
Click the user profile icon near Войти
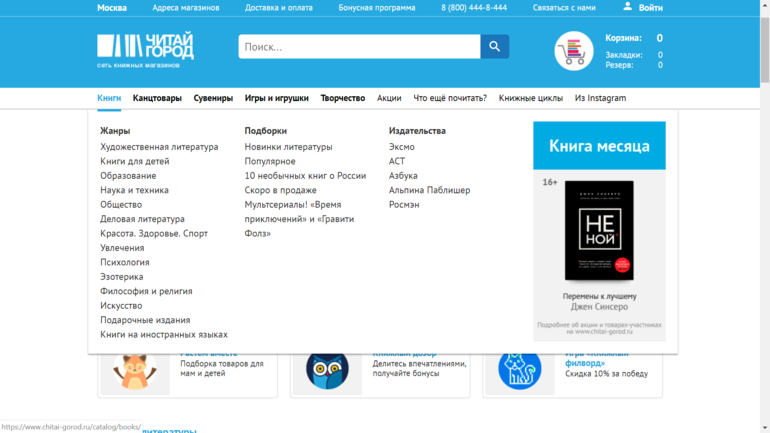[627, 7]
